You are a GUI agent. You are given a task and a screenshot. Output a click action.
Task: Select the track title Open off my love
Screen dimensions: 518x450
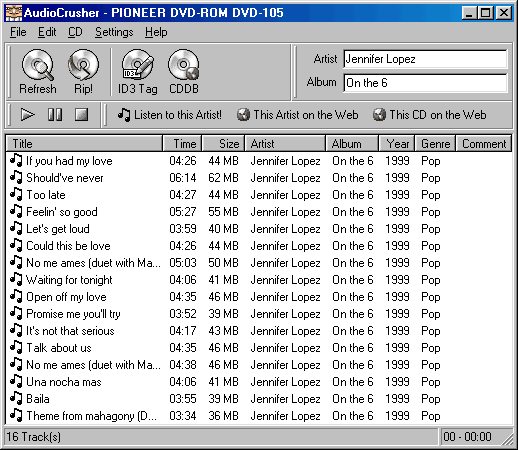coord(66,297)
